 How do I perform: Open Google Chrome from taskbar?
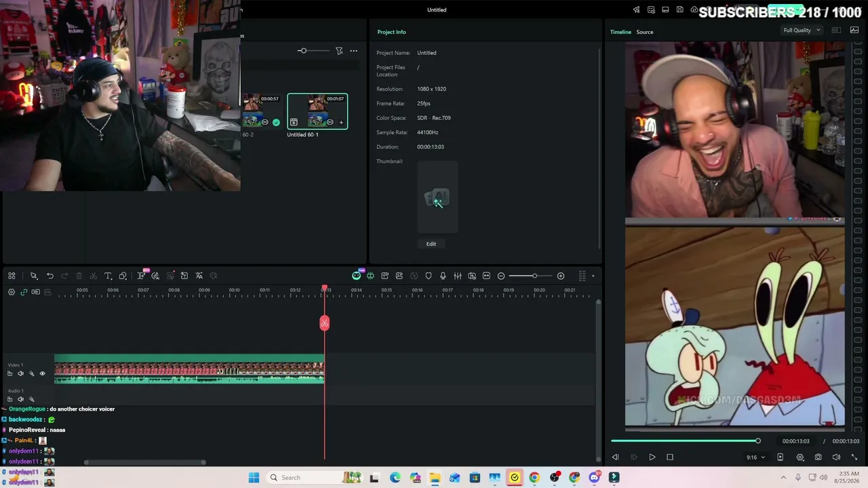tap(534, 478)
